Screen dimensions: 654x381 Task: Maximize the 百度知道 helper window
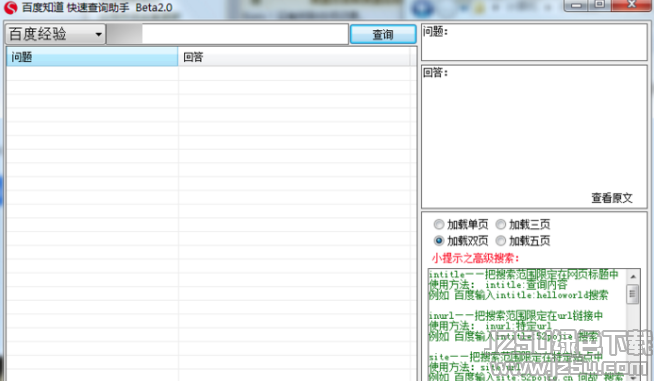pos(600,5)
